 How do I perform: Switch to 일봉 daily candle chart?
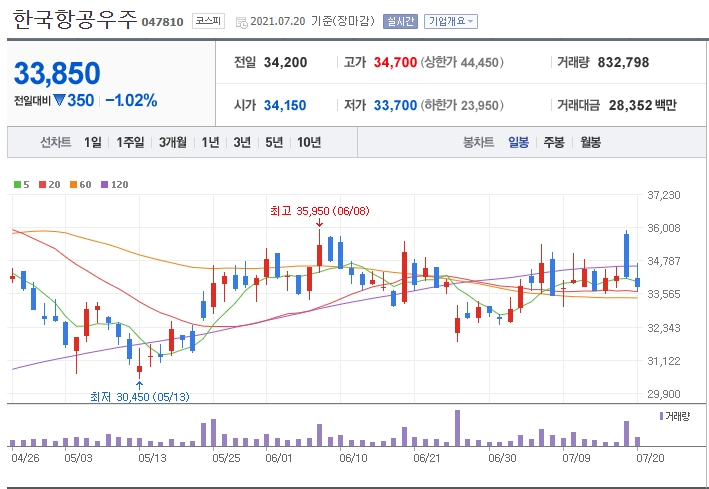point(518,142)
